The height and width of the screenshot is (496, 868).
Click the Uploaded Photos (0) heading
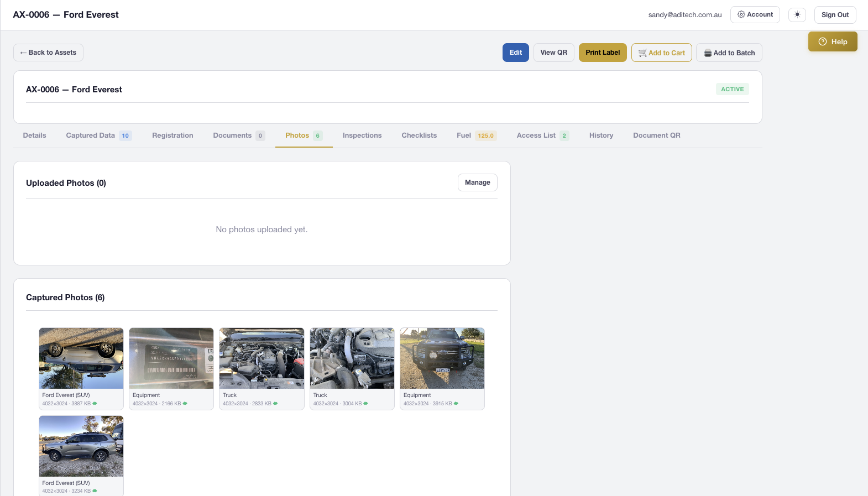point(66,183)
